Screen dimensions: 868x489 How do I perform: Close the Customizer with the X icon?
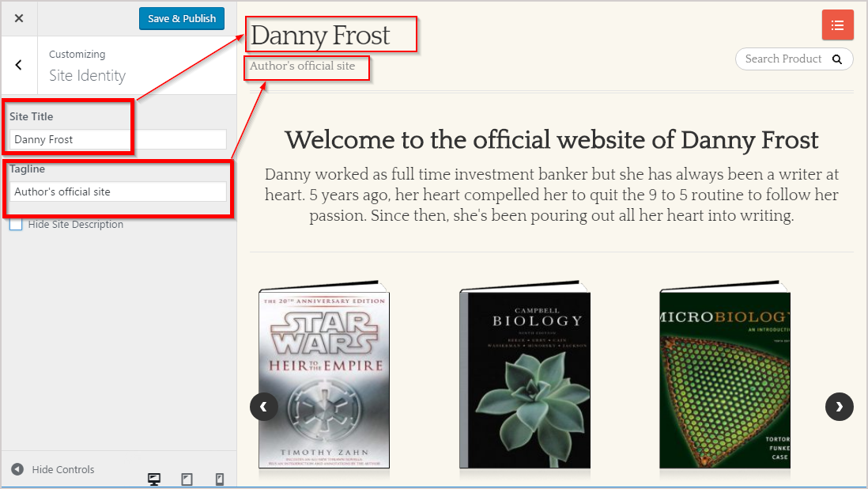19,18
